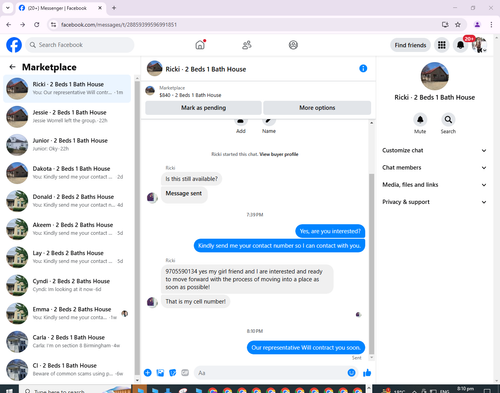Send a thumbs-up like
Viewport: 500px width, 393px height.
[x=367, y=373]
